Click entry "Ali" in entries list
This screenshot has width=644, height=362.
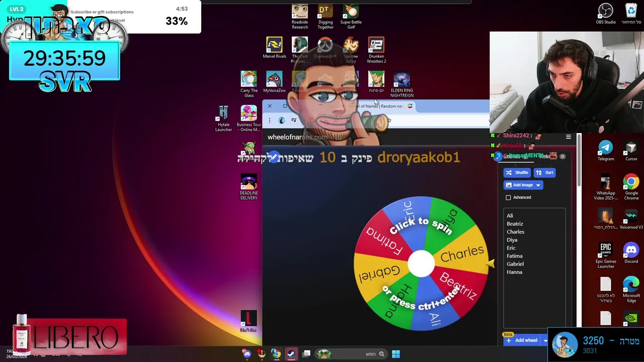(x=510, y=216)
